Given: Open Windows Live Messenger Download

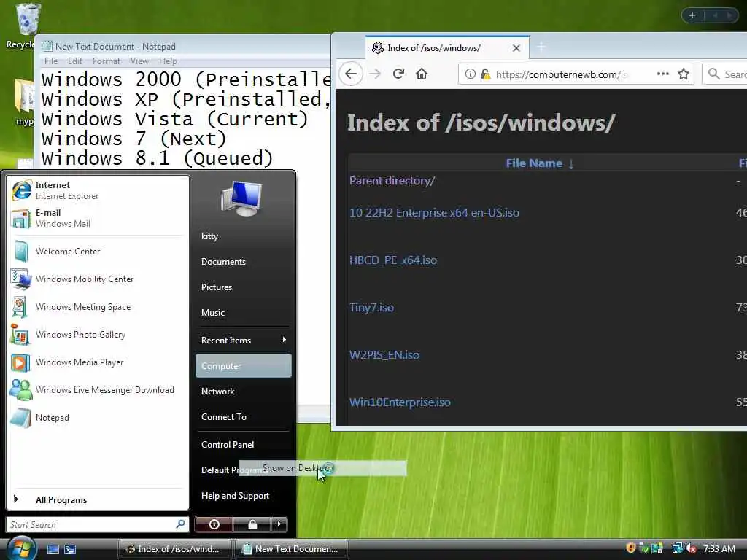Looking at the screenshot, I should point(98,390).
